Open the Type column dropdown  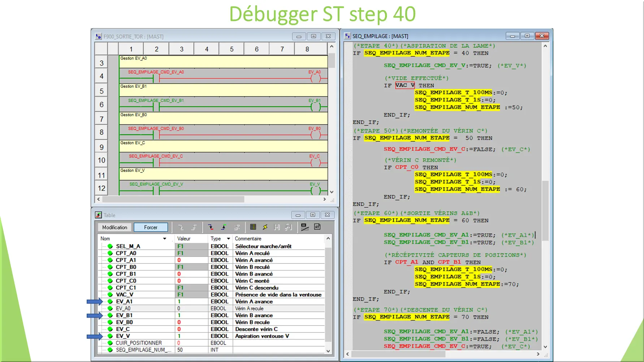click(x=228, y=239)
